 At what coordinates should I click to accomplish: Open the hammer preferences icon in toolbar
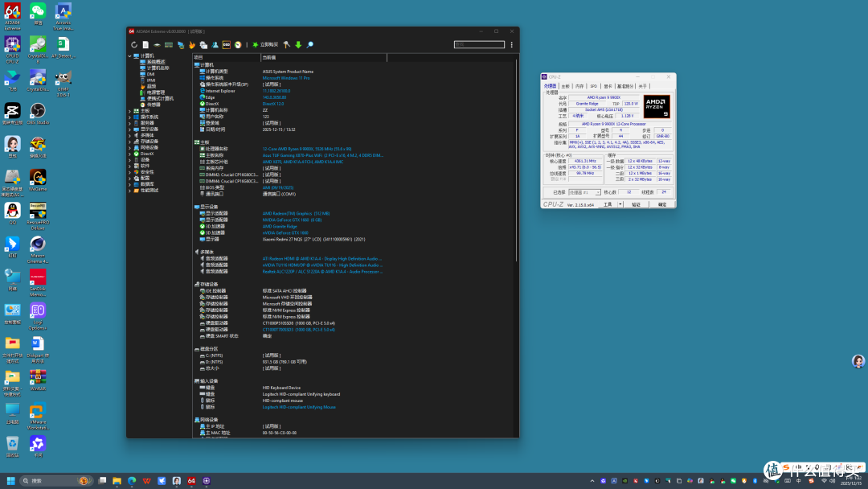click(286, 45)
